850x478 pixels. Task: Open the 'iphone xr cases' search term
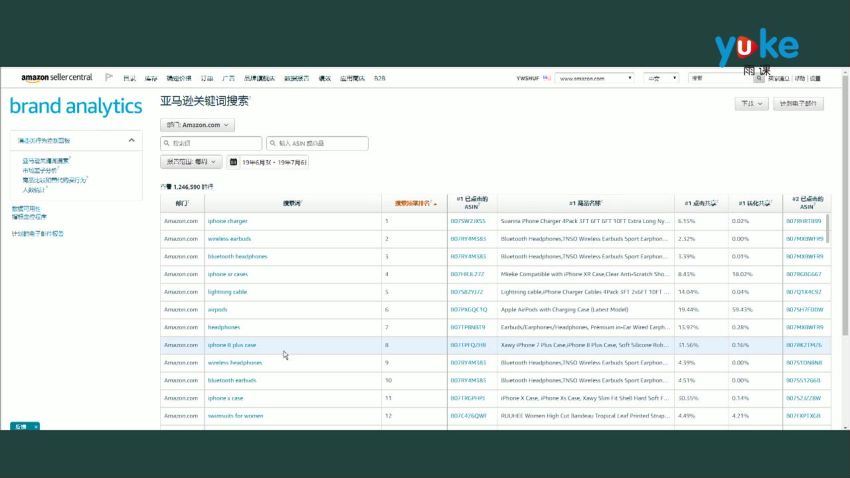point(228,274)
